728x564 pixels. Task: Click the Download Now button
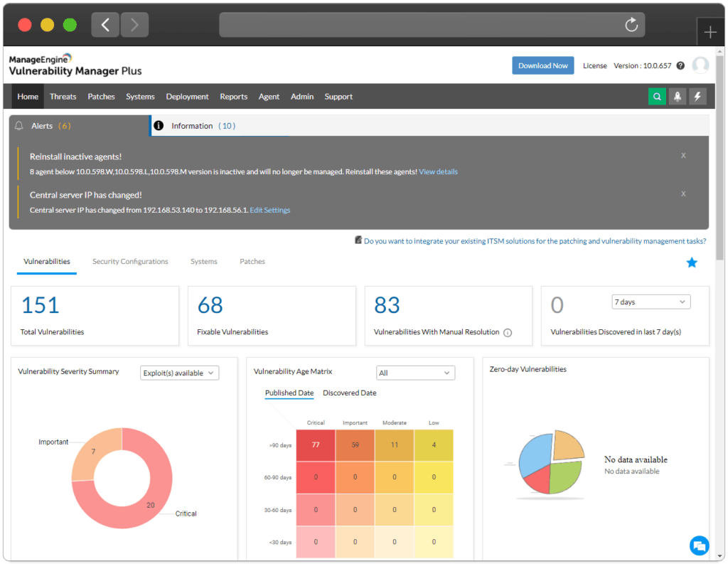coord(542,65)
